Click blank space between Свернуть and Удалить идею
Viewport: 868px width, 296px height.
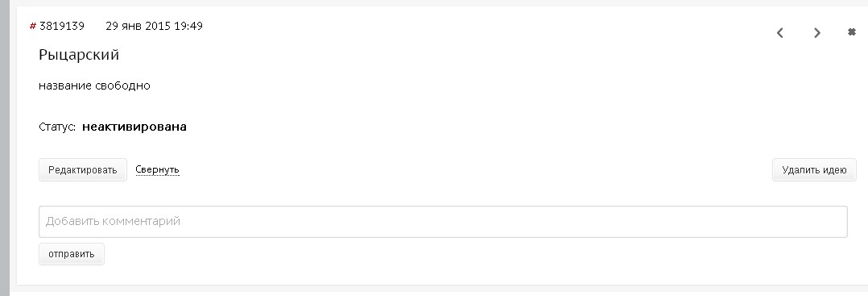coord(476,169)
